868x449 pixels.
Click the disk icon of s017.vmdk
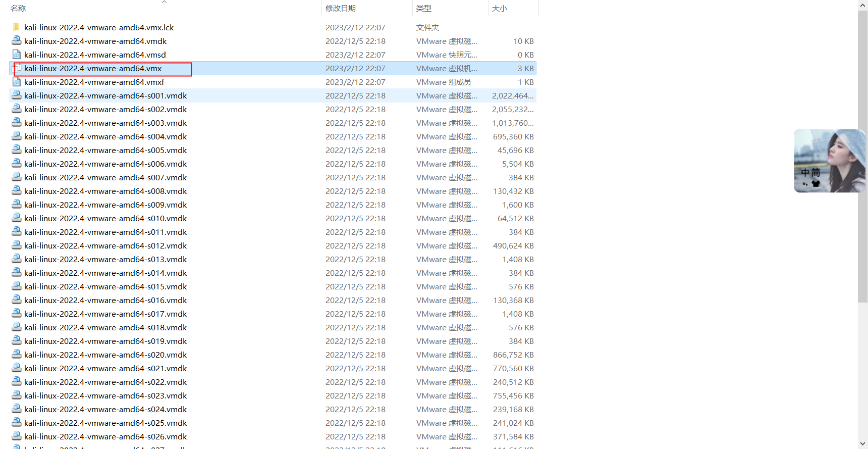16,313
